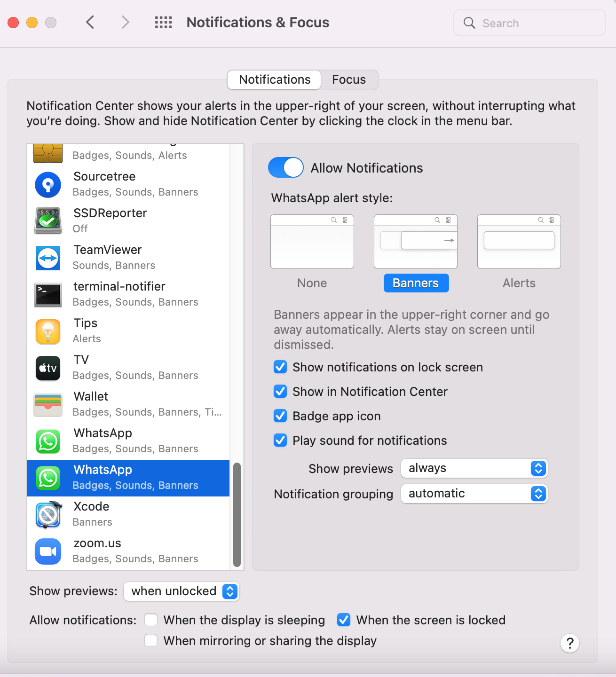The width and height of the screenshot is (616, 677).
Task: Click the app list scrollbar thumb
Action: pos(237,515)
